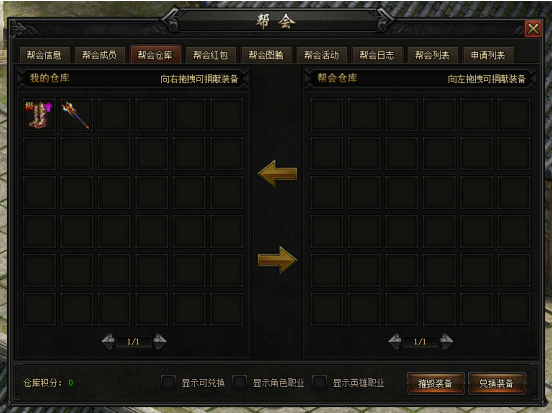552x413 pixels.
Task: Open the 申请列表 tab
Action: (x=488, y=55)
